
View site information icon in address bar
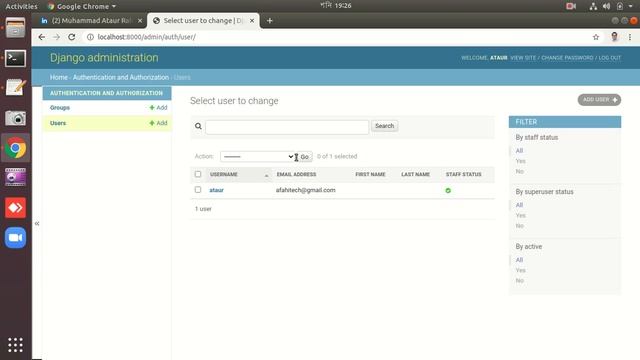pyautogui.click(x=90, y=37)
